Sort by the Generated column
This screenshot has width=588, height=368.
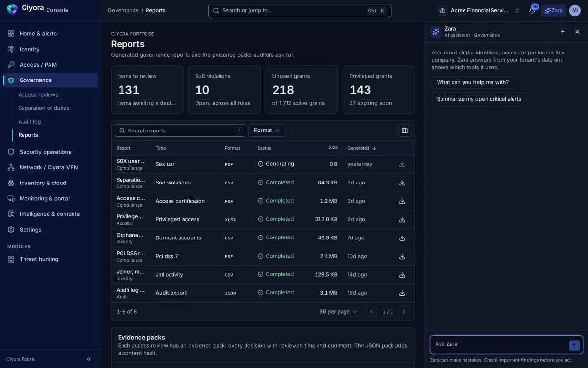tap(362, 148)
